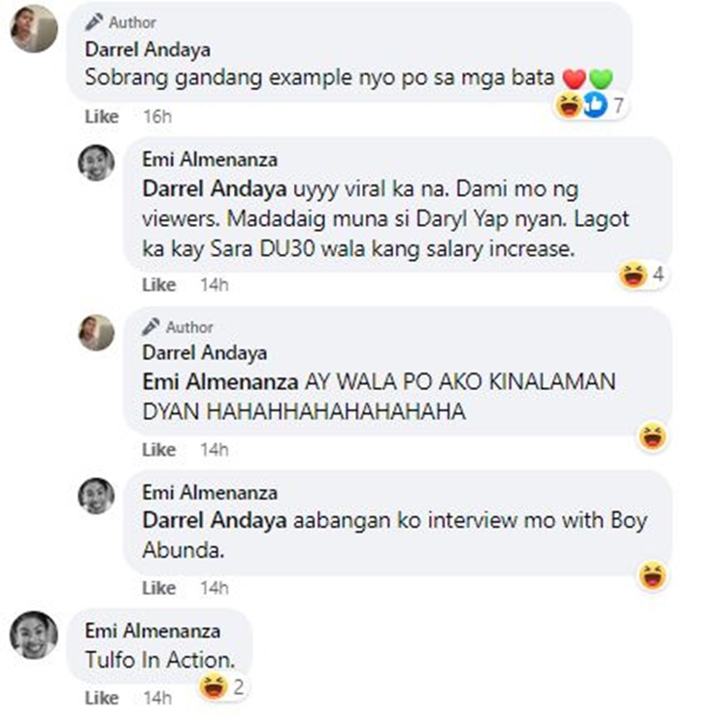Open Emi Almenanza name on 'Tulfo In Action'
The width and height of the screenshot is (728, 718).
point(152,631)
